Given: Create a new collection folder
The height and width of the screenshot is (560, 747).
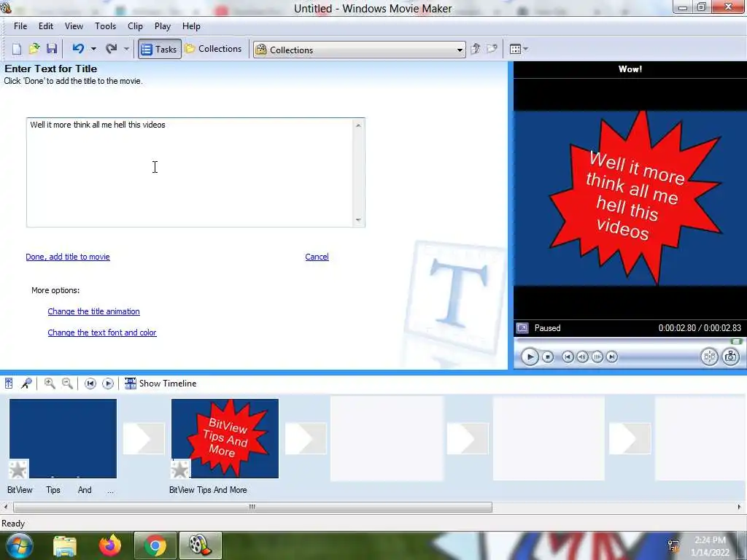Looking at the screenshot, I should (x=492, y=49).
